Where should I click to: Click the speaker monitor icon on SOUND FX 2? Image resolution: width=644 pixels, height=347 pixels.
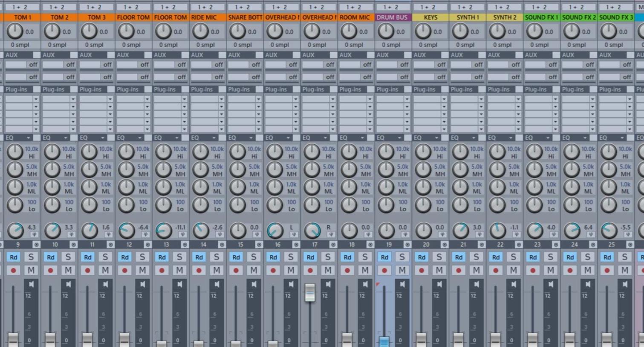(588, 284)
